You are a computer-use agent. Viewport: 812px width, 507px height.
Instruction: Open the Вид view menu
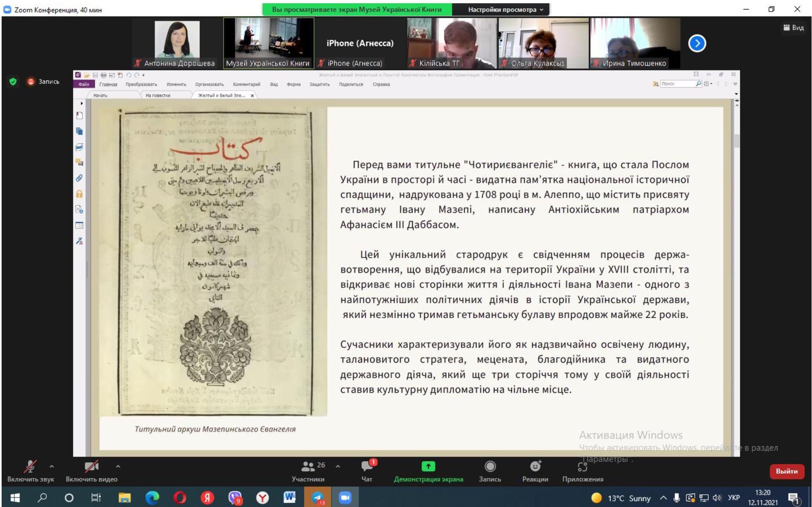(794, 27)
